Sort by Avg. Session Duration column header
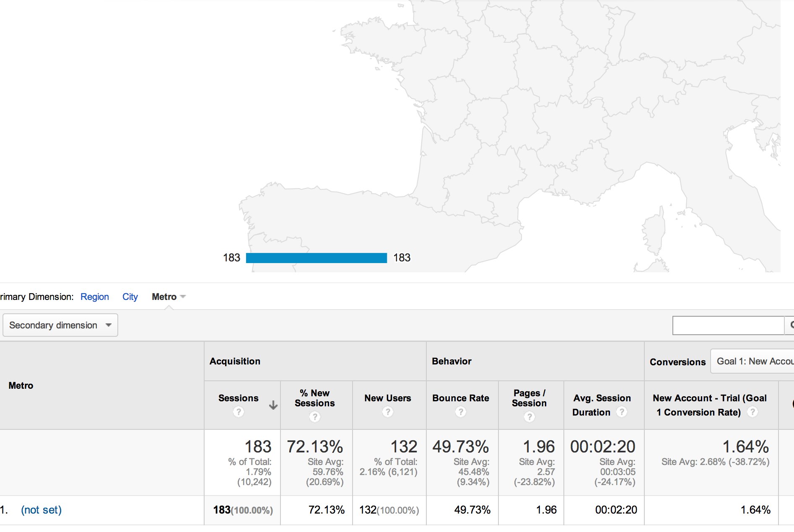This screenshot has width=794, height=532. pyautogui.click(x=602, y=398)
